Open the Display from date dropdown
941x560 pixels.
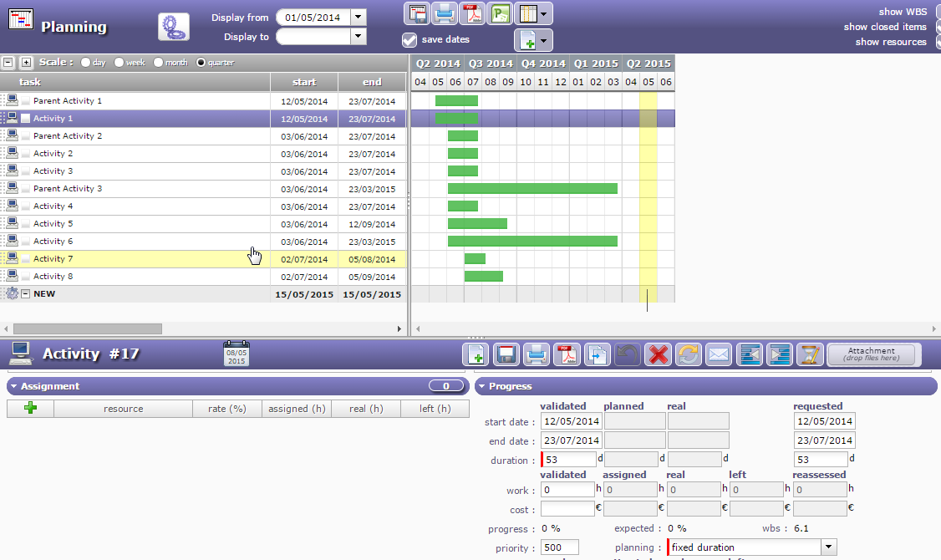click(359, 17)
